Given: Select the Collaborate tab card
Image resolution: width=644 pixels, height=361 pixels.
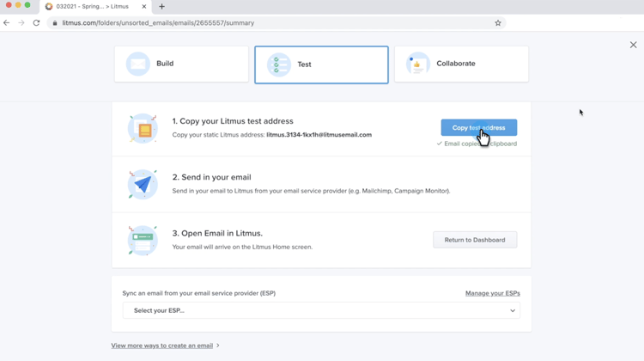Looking at the screenshot, I should (462, 64).
